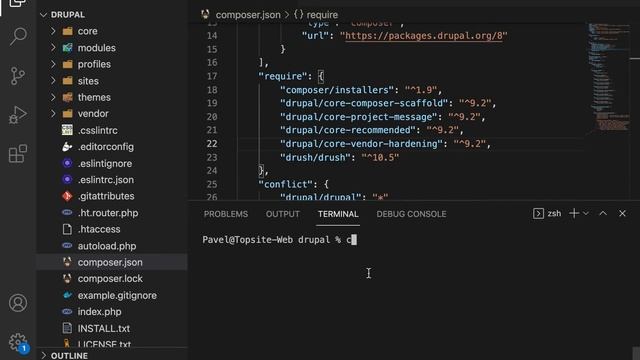This screenshot has height=360, width=640.
Task: Click composer.json in the breadcrumb
Action: pos(248,15)
